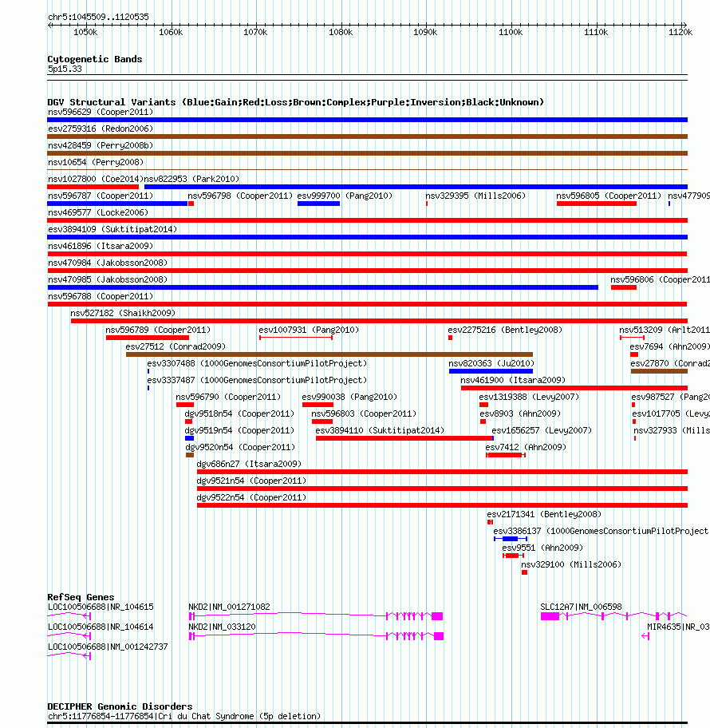The height and width of the screenshot is (728, 710).
Task: Select the nsv469577 (Locke2006) label
Action: 98,212
